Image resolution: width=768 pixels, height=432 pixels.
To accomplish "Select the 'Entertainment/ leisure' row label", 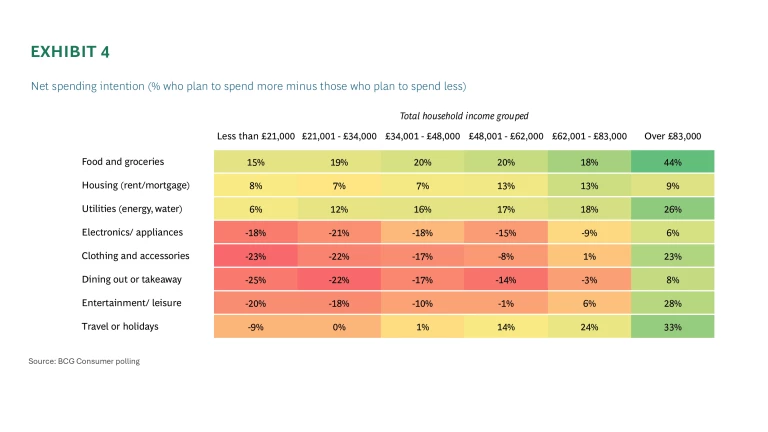I will [x=131, y=302].
